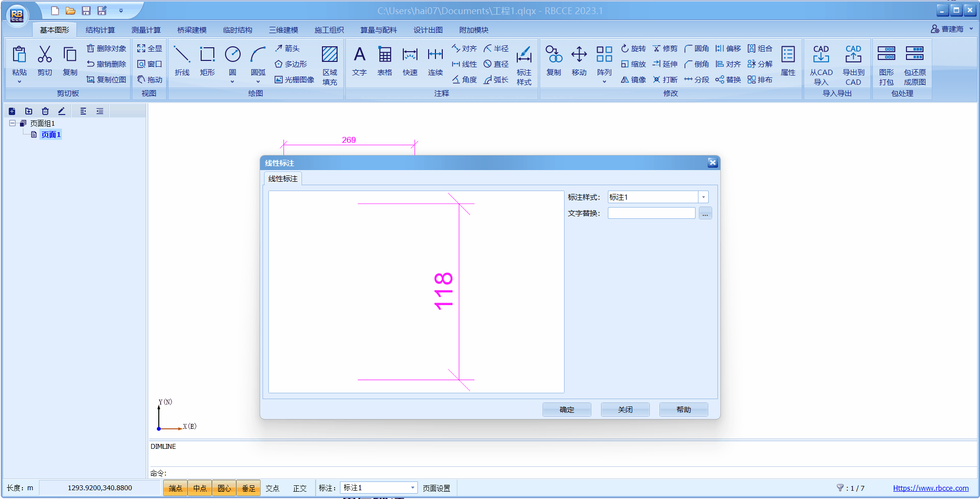Toggle 端点 endpoint snap in status bar
Screen dimensions: 980x499
[175, 488]
